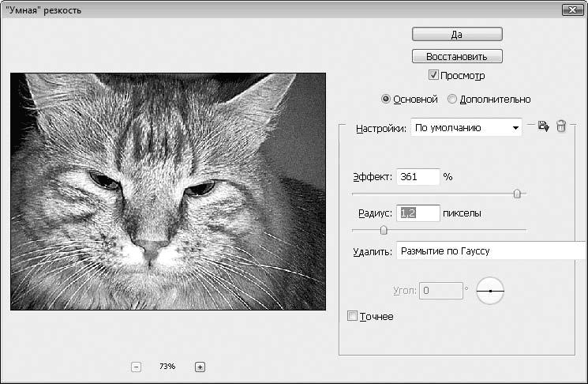Click the 73% zoom level text
Screen dimensions: 588x384
167,367
